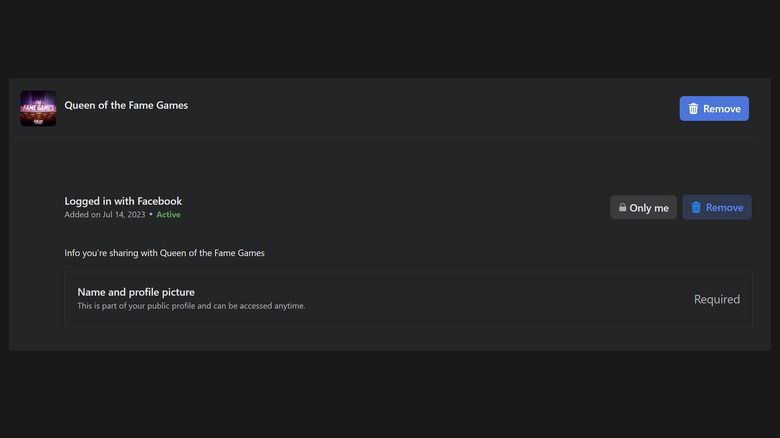This screenshot has height=438, width=780.
Task: Select the Logged in with Facebook heading
Action: coord(123,201)
